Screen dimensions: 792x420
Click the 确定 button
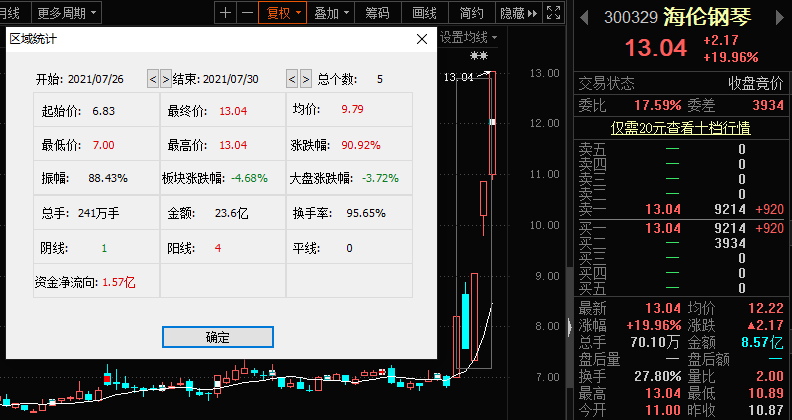217,337
